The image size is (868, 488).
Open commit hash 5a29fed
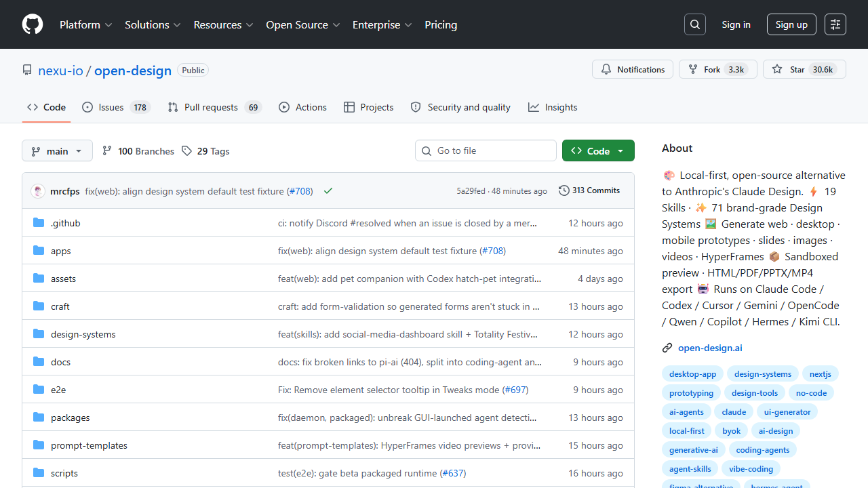471,191
